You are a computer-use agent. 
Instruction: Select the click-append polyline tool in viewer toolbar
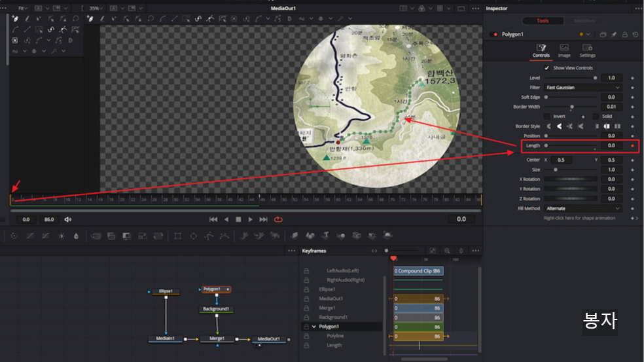click(x=90, y=18)
